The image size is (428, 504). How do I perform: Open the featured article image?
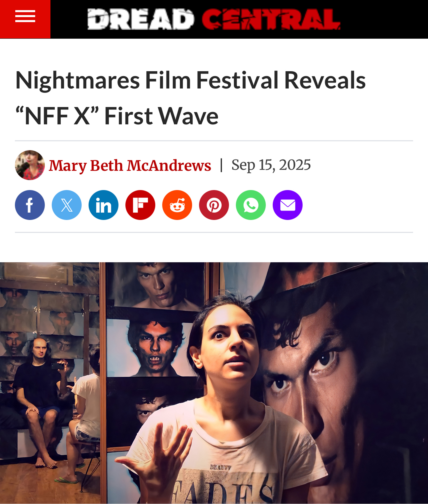coord(214,383)
